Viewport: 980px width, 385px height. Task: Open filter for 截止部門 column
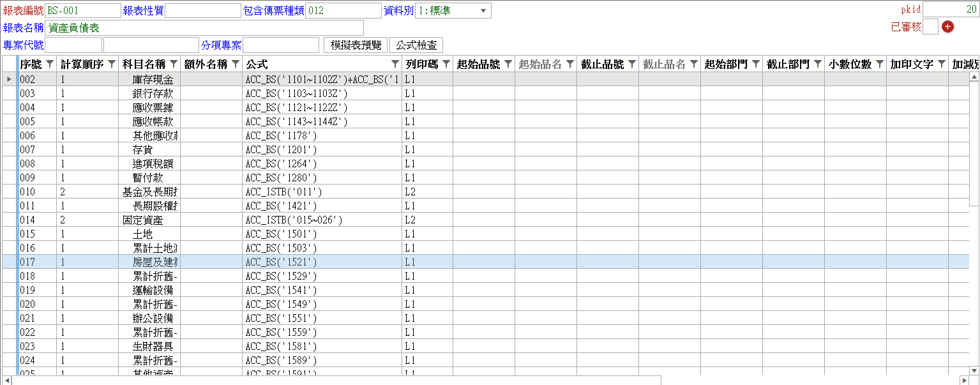(817, 64)
